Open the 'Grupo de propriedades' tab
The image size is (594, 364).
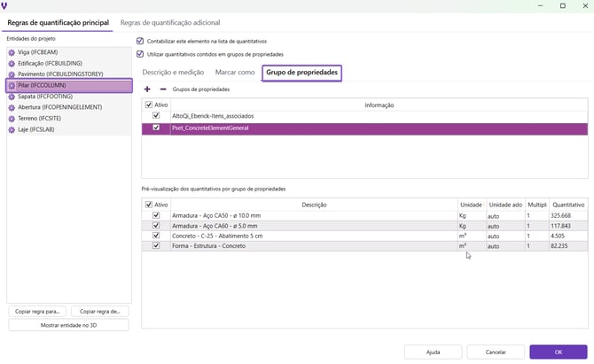(301, 73)
